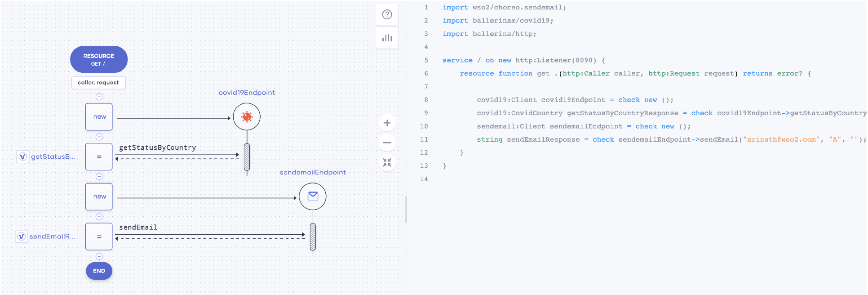Image resolution: width=868 pixels, height=295 pixels.
Task: Select the new node for covid19Endpoint
Action: pyautogui.click(x=99, y=117)
